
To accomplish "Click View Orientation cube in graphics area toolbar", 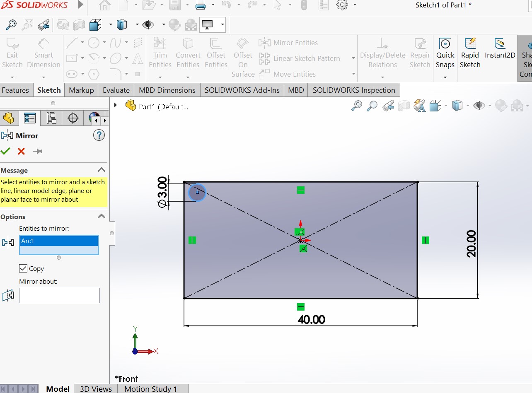I will pyautogui.click(x=435, y=106).
